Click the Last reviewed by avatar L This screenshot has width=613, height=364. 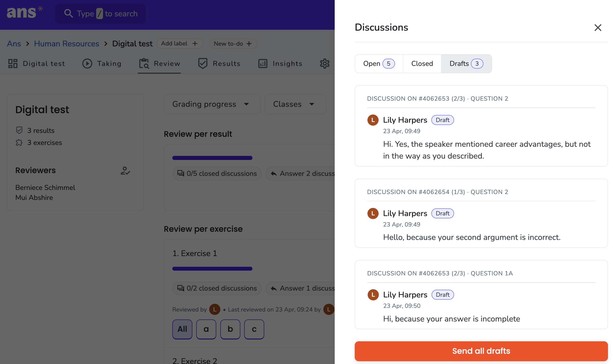(329, 309)
